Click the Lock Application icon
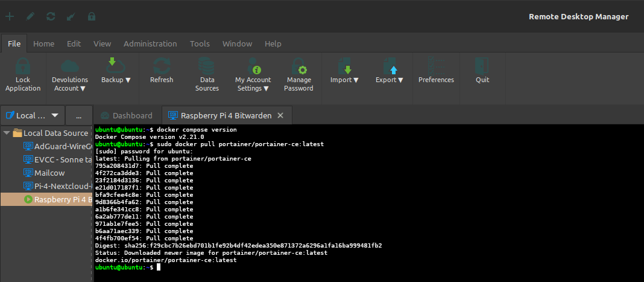Image resolution: width=644 pixels, height=282 pixels. [x=22, y=66]
